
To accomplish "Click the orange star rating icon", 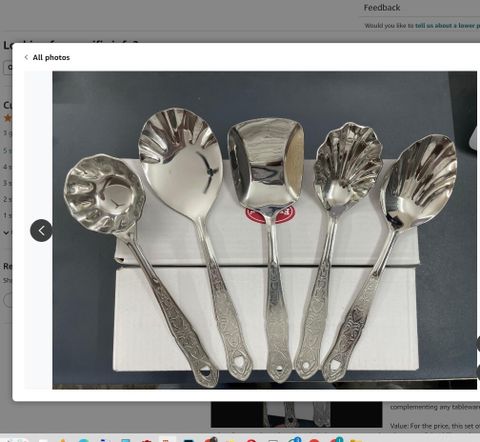I will pyautogui.click(x=7, y=118).
